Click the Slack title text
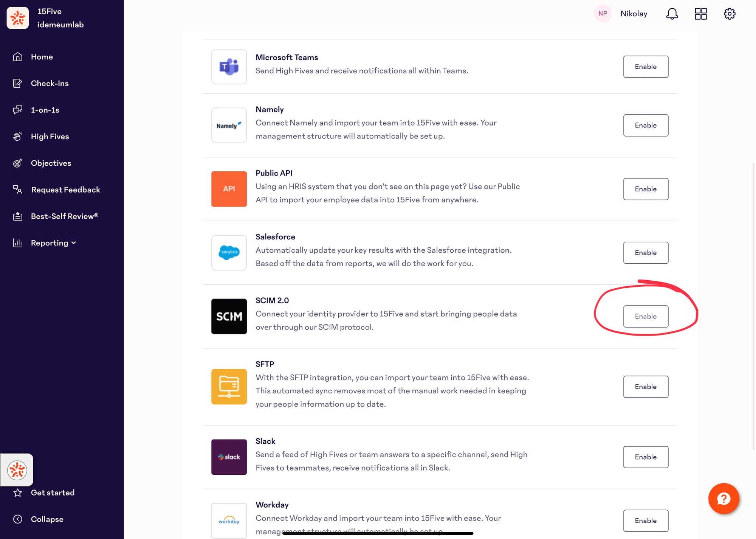Screen dimensions: 756x539 tap(265, 441)
